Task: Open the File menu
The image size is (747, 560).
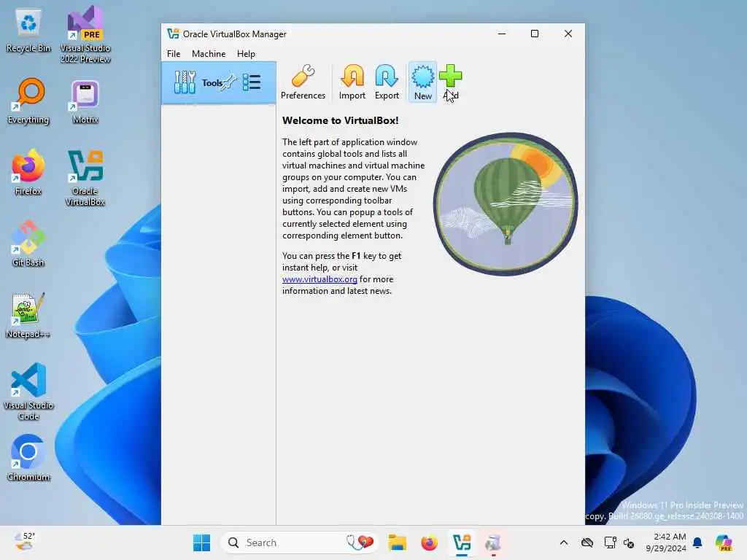Action: [174, 54]
